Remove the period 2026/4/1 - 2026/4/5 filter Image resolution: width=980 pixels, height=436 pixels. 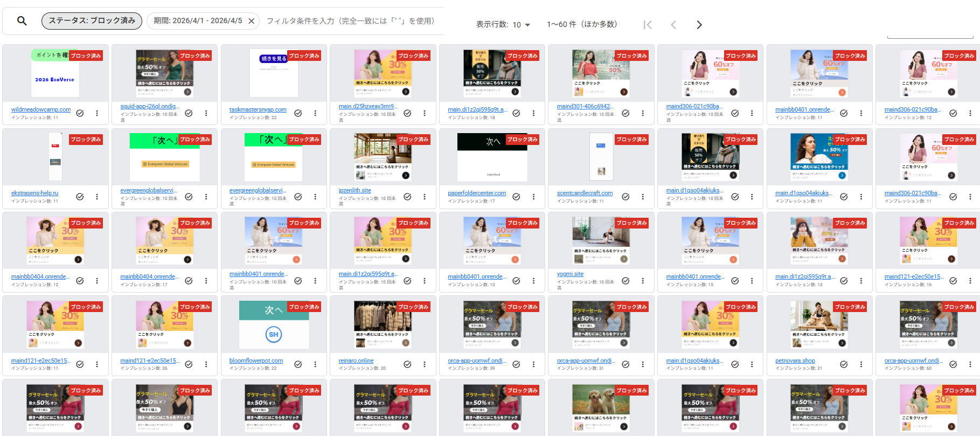click(251, 21)
